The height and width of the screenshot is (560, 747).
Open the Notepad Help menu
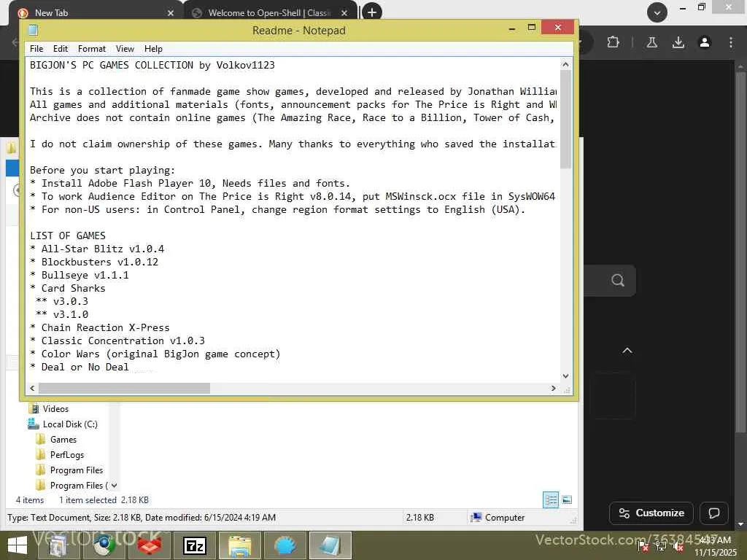(153, 49)
